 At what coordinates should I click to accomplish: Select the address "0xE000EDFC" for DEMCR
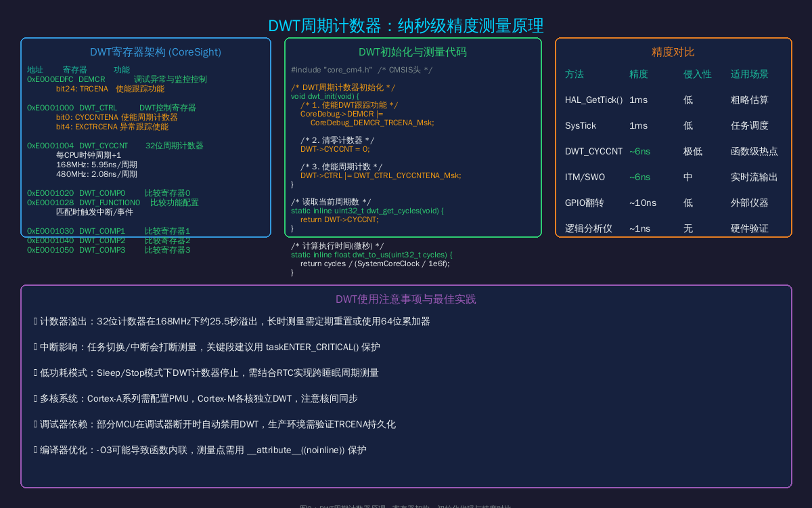pos(50,79)
